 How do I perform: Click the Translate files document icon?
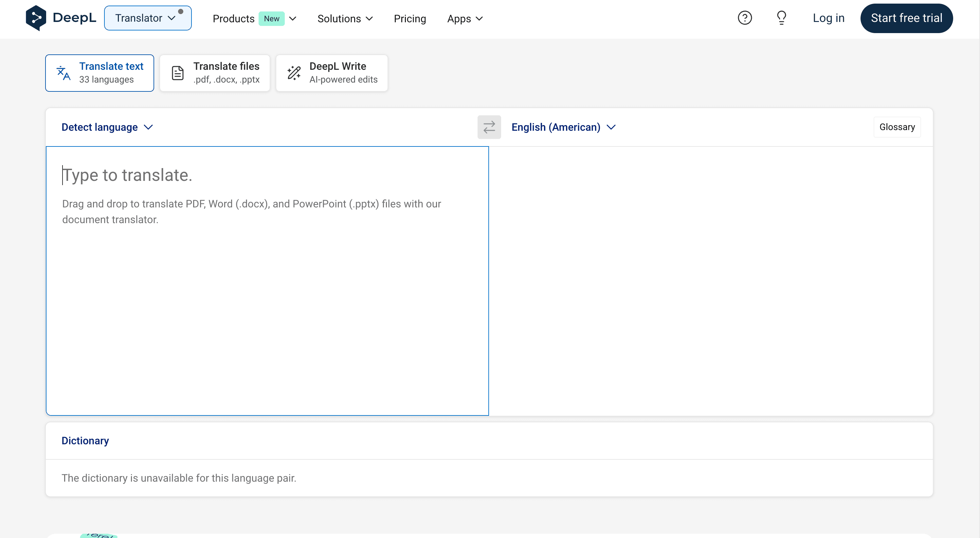click(x=177, y=73)
